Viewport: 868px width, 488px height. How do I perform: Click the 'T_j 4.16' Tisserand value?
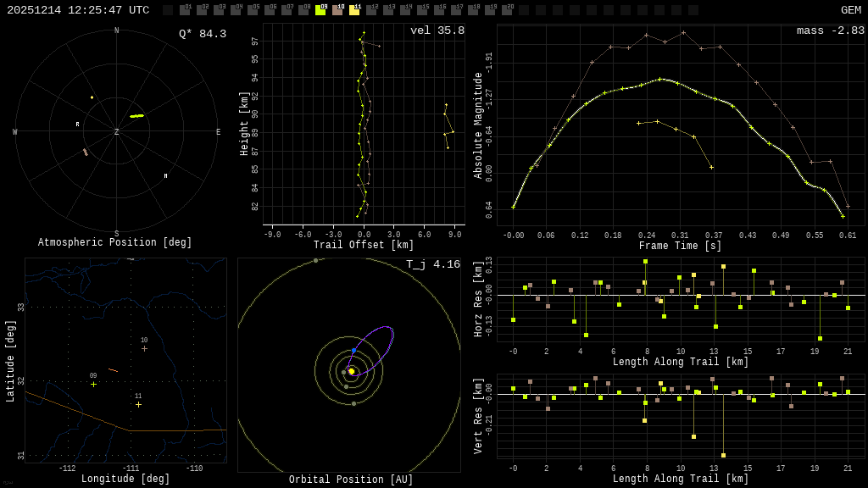(432, 264)
